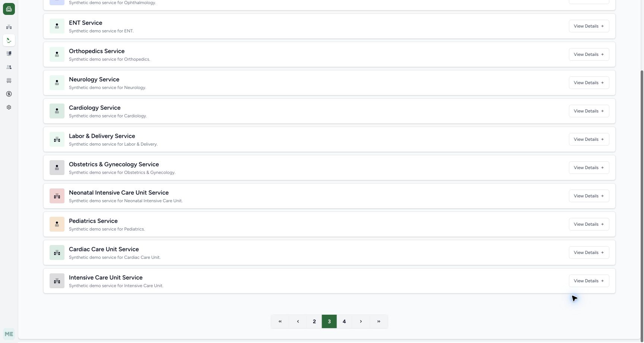Screen dimensions: 644x343
Task: Click the Neonatal Intensive Care Unit icon
Action: click(x=57, y=196)
